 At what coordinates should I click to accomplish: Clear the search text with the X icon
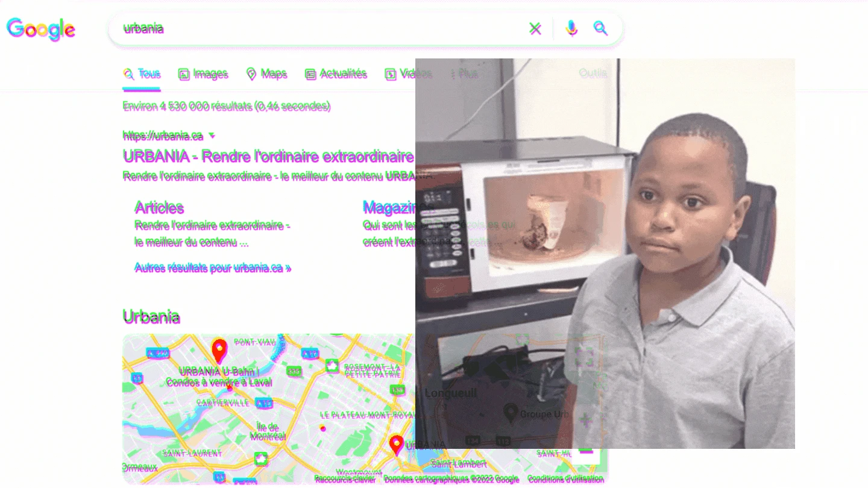(x=535, y=28)
